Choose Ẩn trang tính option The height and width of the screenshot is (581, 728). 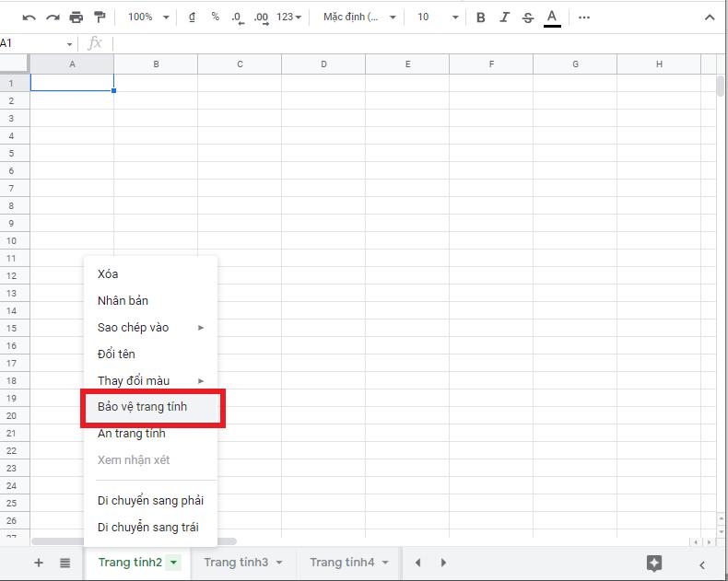pos(150,434)
